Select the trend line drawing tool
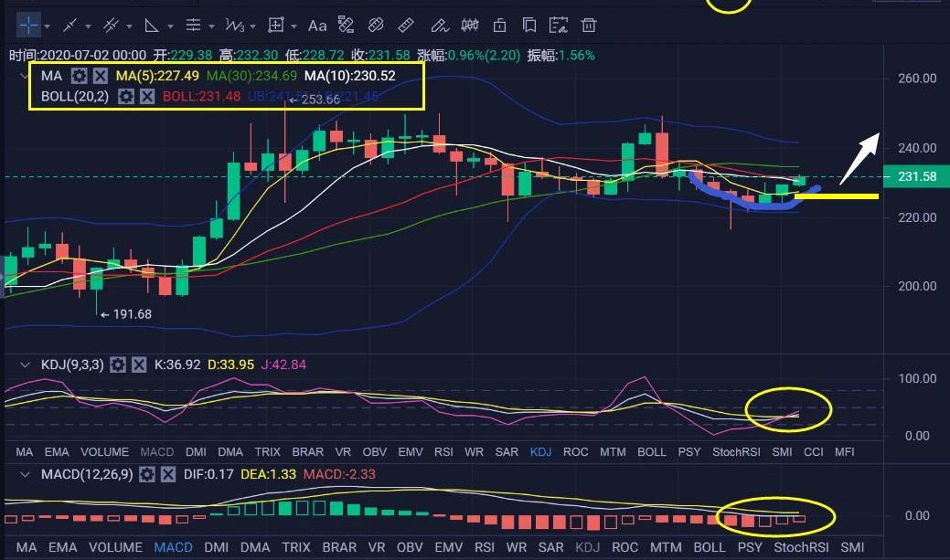Image resolution: width=950 pixels, height=560 pixels. coord(69,25)
